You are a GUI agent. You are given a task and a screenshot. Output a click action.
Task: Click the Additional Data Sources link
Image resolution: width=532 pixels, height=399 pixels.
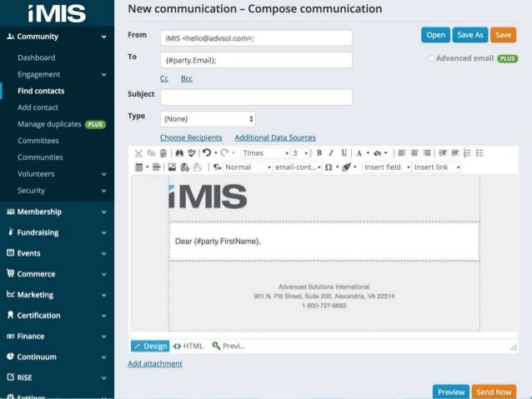coord(275,137)
